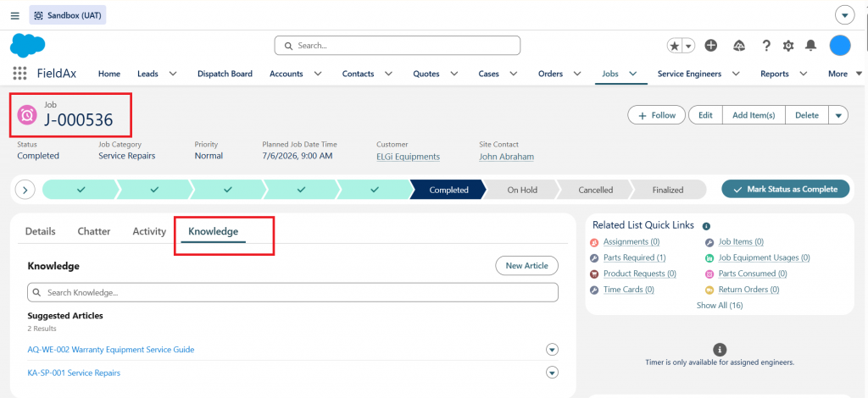
Task: Click the global create plus icon
Action: (711, 46)
